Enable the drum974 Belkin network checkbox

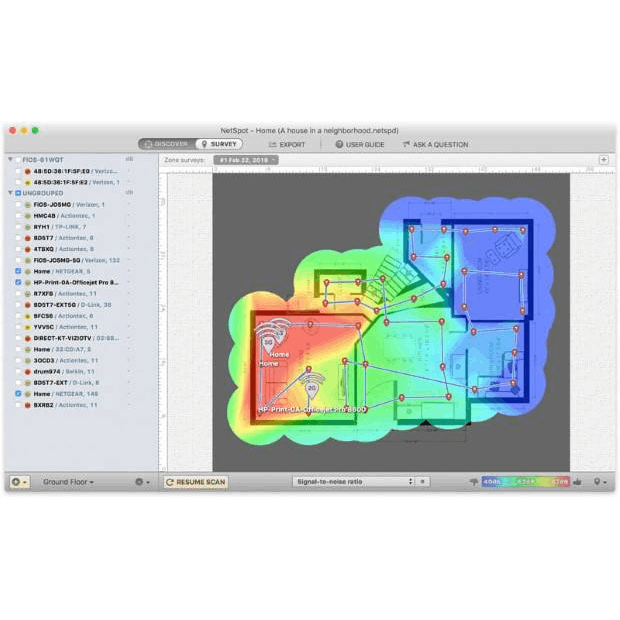[x=18, y=371]
